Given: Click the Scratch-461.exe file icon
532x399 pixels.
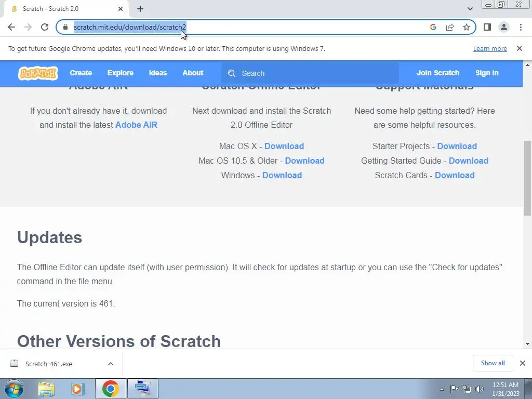Looking at the screenshot, I should tap(14, 364).
